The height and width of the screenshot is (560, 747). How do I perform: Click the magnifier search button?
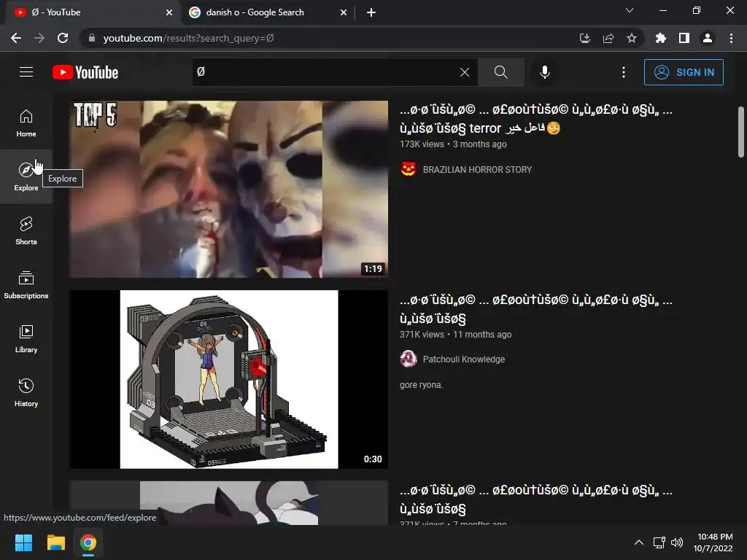pyautogui.click(x=500, y=72)
